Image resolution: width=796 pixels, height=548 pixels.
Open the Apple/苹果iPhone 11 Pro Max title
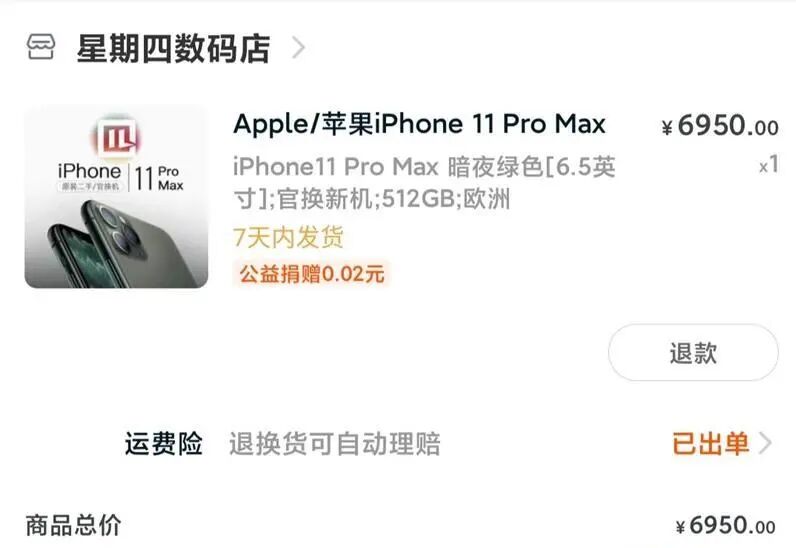[419, 124]
